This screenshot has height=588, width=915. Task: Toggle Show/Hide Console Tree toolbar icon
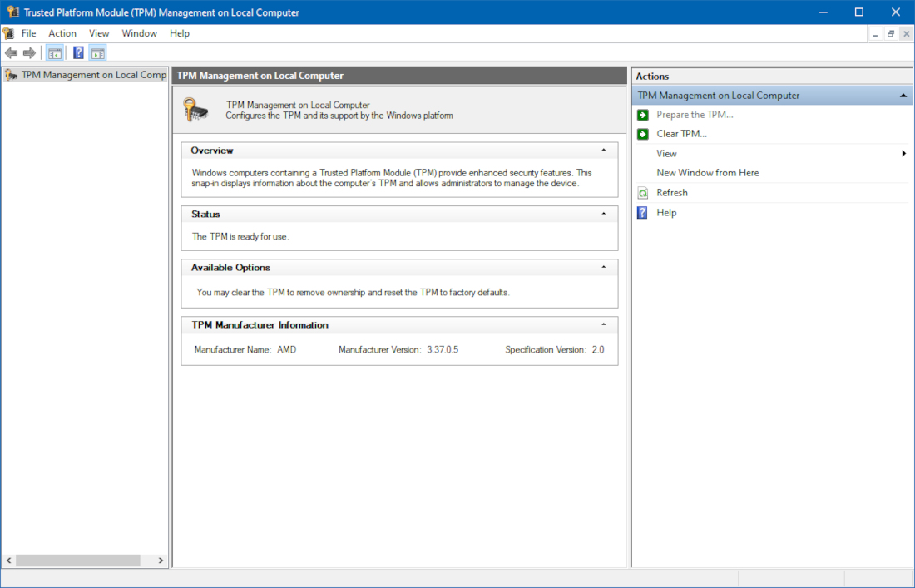click(55, 53)
